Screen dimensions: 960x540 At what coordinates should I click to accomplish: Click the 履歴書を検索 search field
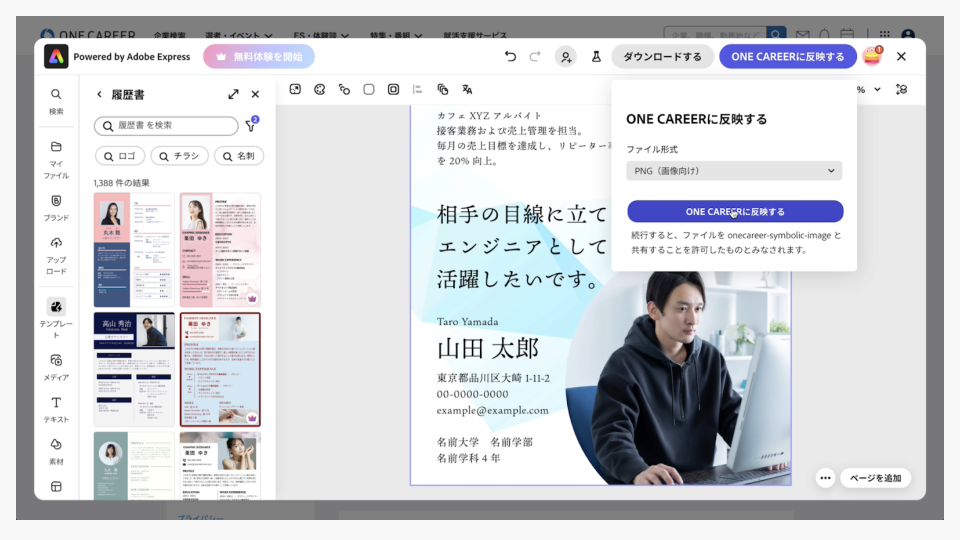[166, 126]
